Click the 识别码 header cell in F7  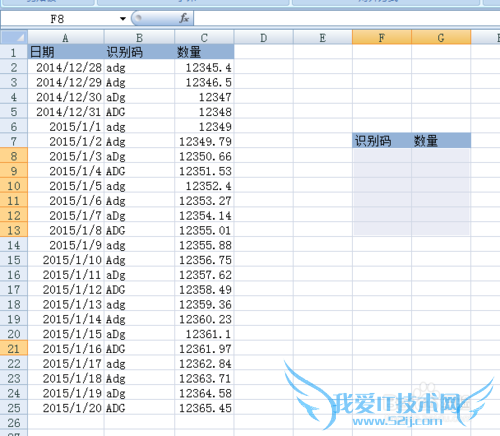(382, 141)
